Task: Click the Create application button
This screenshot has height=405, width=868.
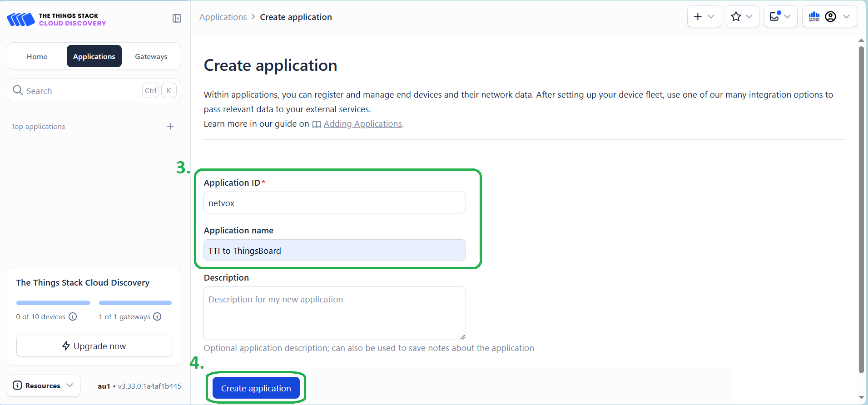Action: pyautogui.click(x=256, y=388)
